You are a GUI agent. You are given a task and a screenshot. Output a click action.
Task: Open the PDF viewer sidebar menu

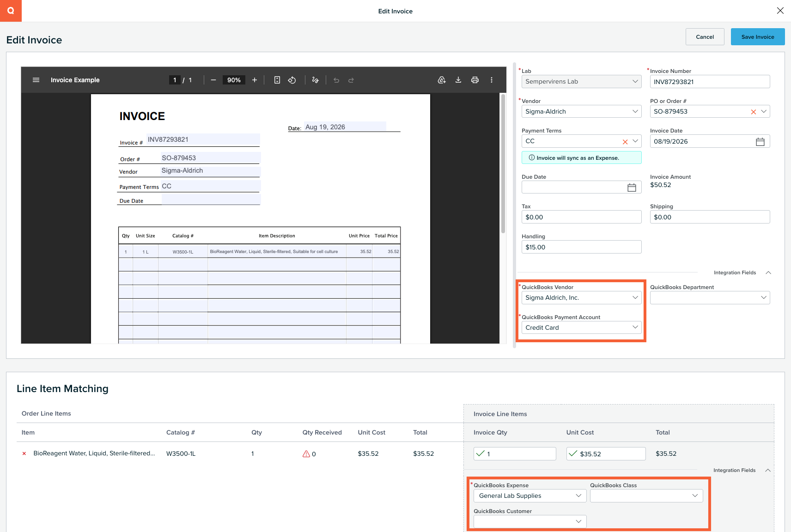36,80
